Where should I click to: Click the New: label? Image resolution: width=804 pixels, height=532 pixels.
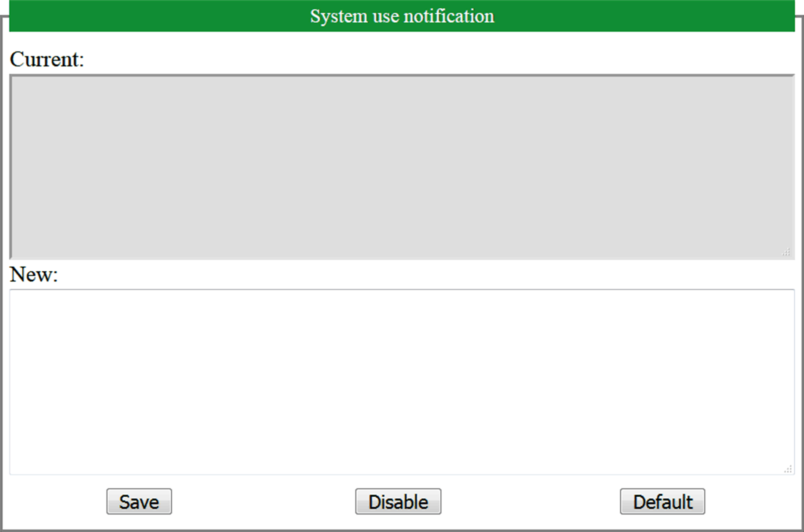34,274
